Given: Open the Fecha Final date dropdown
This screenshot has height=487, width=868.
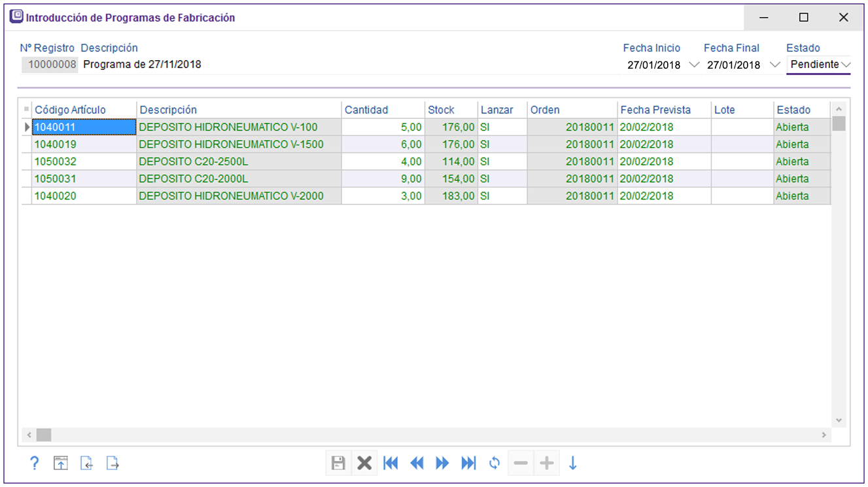Looking at the screenshot, I should click(x=775, y=65).
